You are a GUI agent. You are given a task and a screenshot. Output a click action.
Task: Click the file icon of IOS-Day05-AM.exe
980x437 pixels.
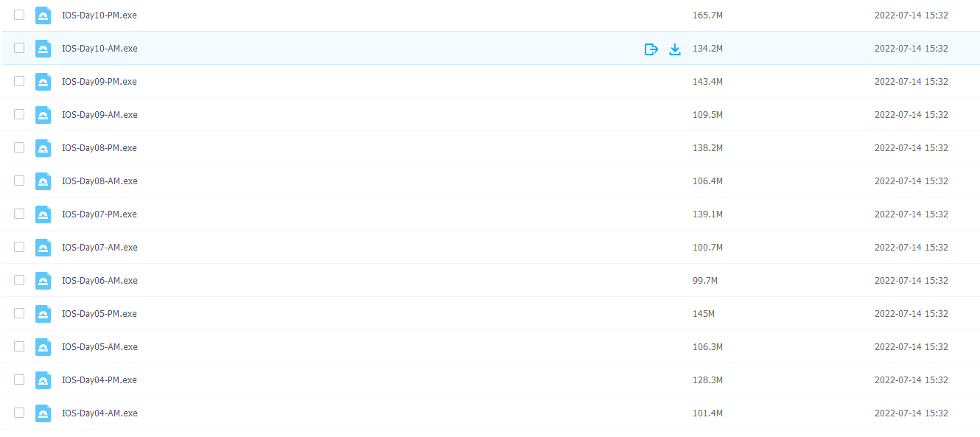coord(43,347)
